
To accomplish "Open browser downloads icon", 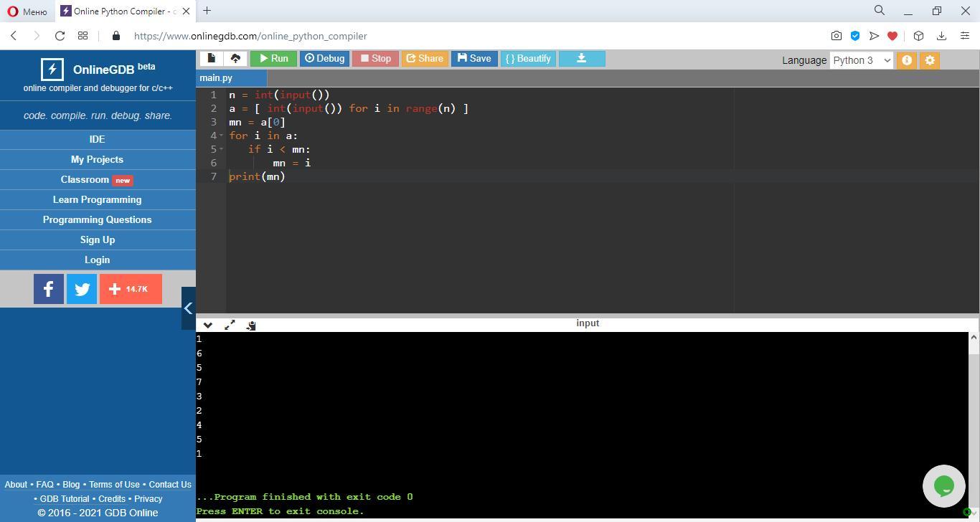I will click(x=941, y=36).
